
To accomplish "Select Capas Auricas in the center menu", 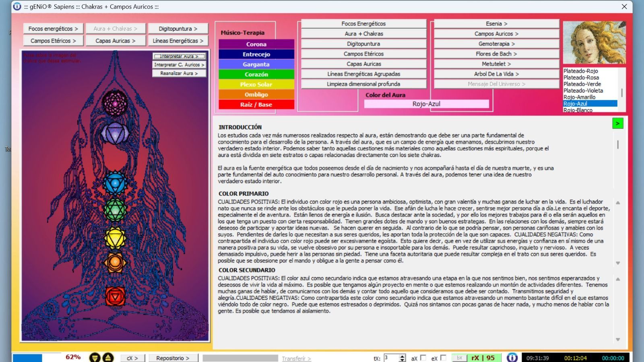I will [x=363, y=64].
